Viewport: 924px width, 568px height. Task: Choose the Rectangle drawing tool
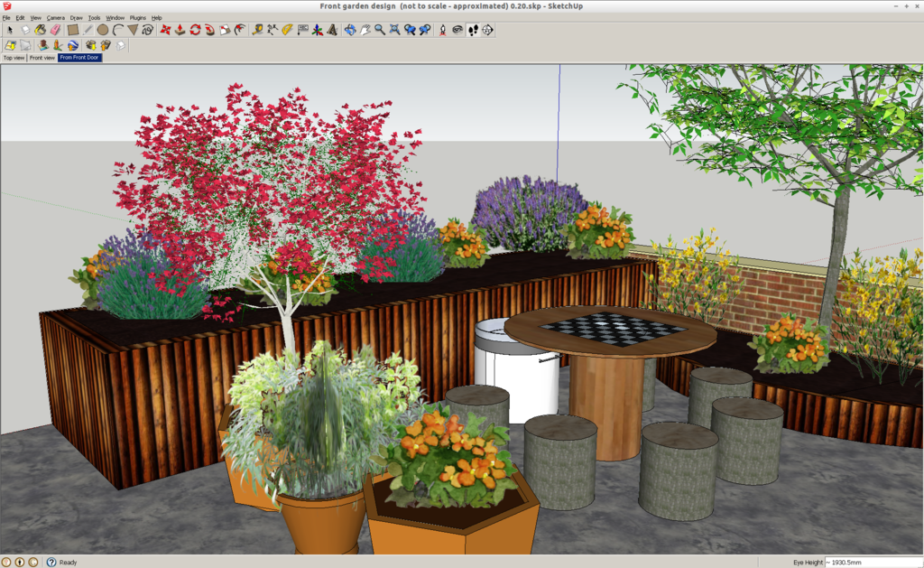pos(73,30)
